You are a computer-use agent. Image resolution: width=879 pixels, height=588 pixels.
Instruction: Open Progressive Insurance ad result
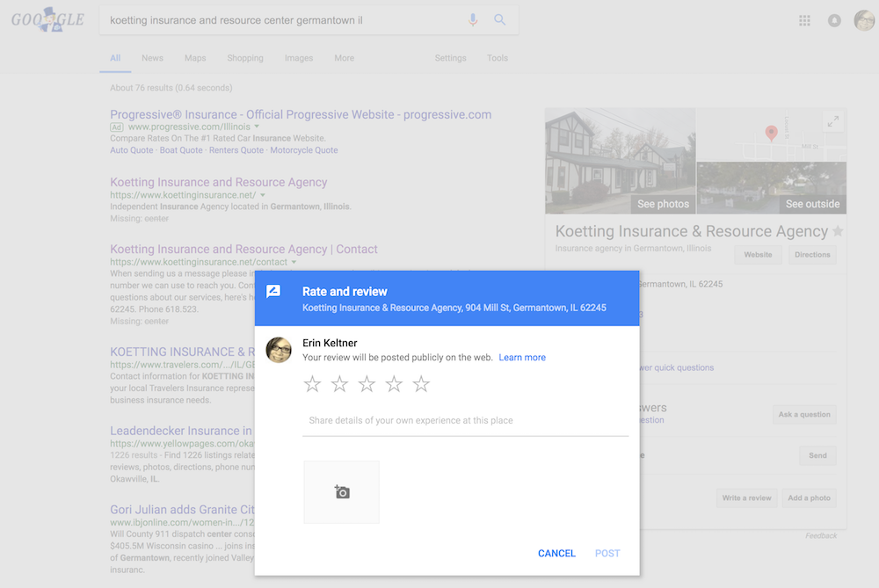click(x=301, y=114)
